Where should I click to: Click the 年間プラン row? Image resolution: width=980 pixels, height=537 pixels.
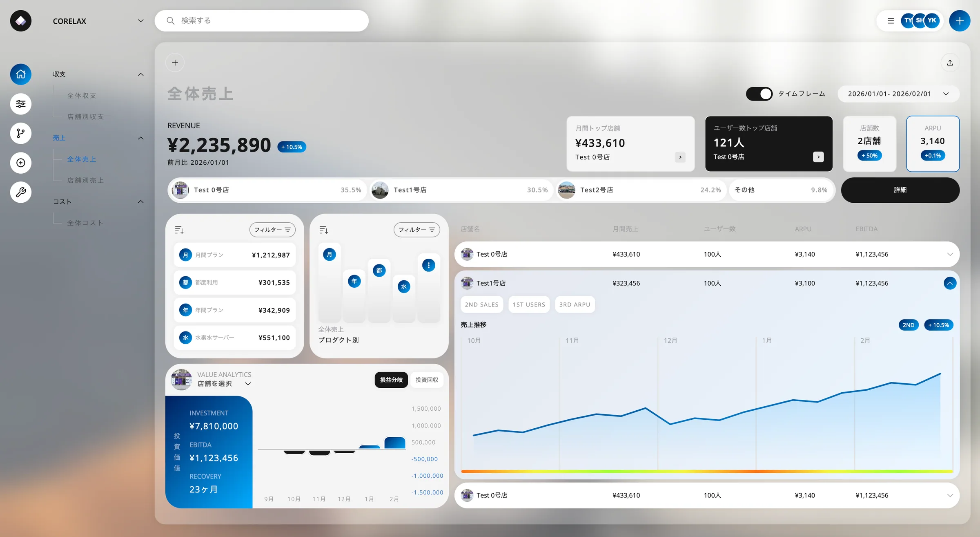(235, 310)
